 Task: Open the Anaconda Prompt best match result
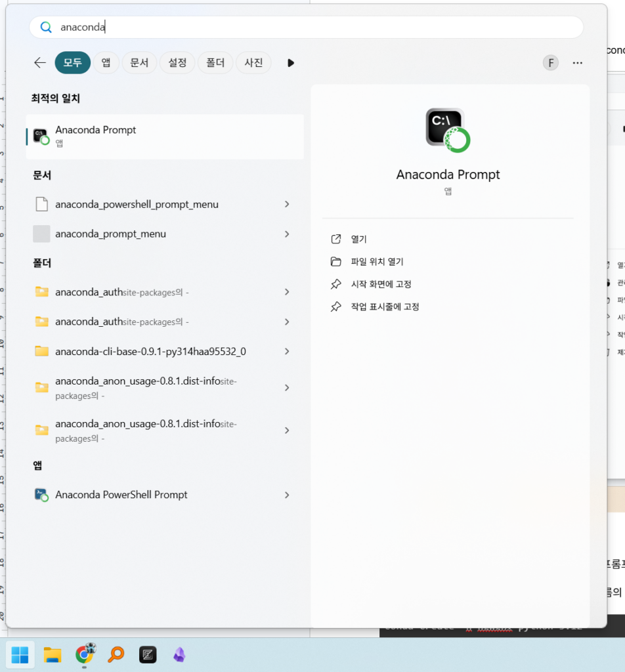tap(165, 136)
